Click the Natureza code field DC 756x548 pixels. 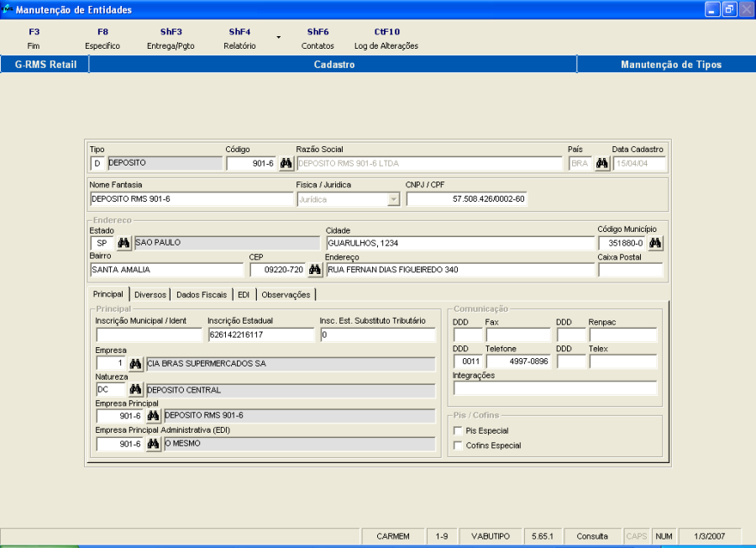click(110, 389)
